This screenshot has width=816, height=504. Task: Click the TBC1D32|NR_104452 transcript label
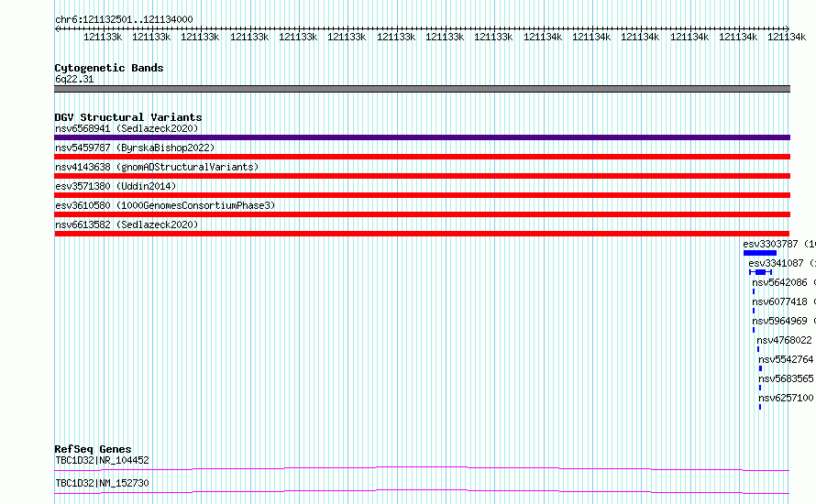click(x=102, y=460)
